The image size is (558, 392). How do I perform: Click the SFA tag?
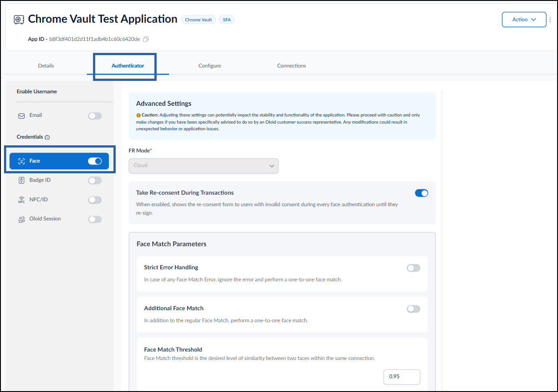(226, 20)
